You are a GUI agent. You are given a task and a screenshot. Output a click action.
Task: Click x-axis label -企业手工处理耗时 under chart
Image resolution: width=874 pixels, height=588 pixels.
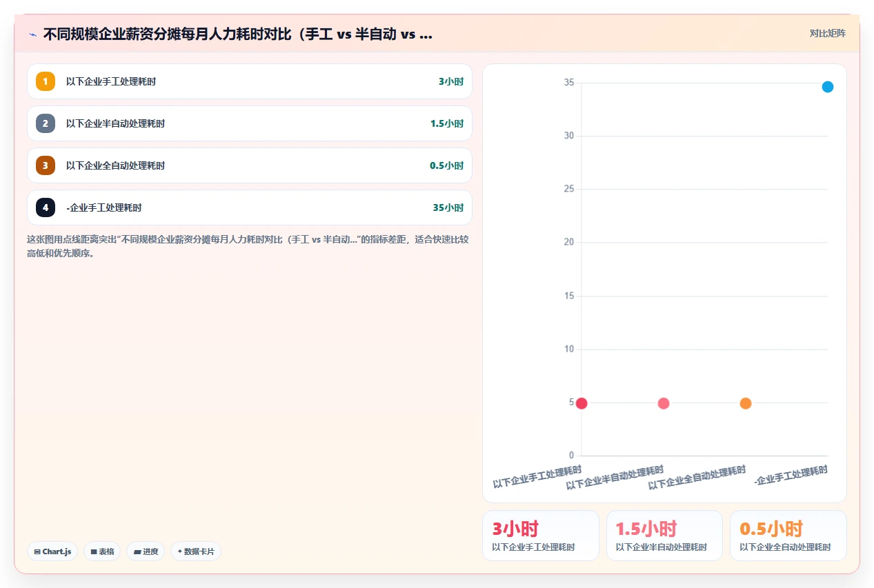click(791, 475)
